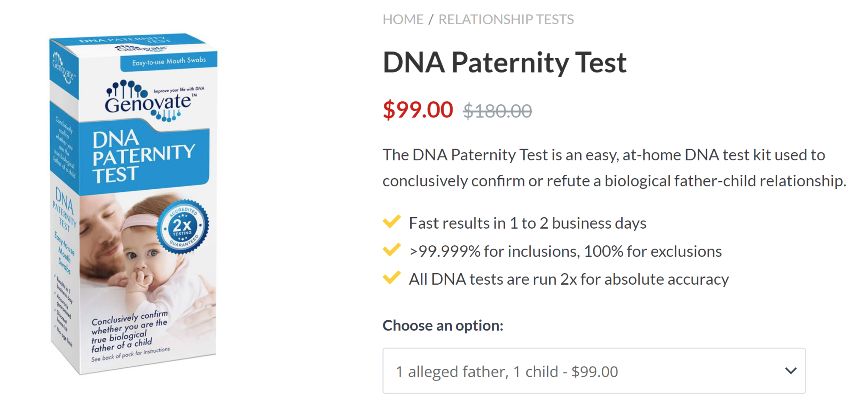The height and width of the screenshot is (409, 868).
Task: Click the crossed-out $180.00 original price
Action: [497, 111]
